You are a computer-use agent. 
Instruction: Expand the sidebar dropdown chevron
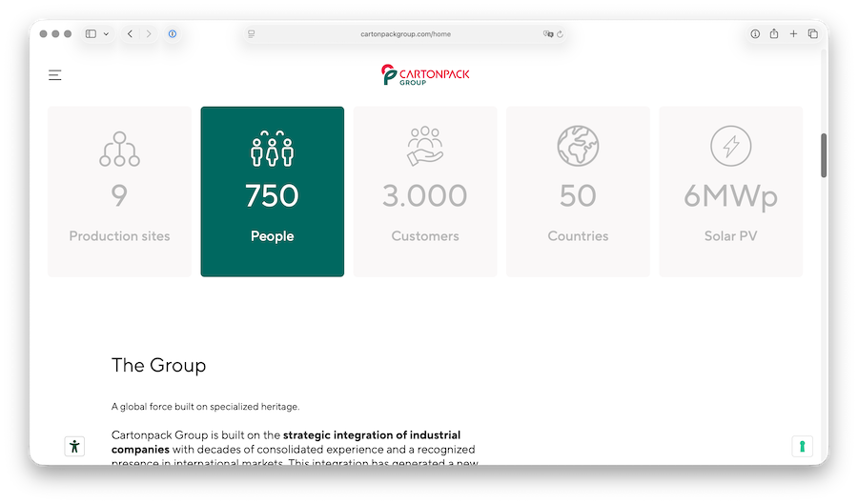pyautogui.click(x=106, y=33)
